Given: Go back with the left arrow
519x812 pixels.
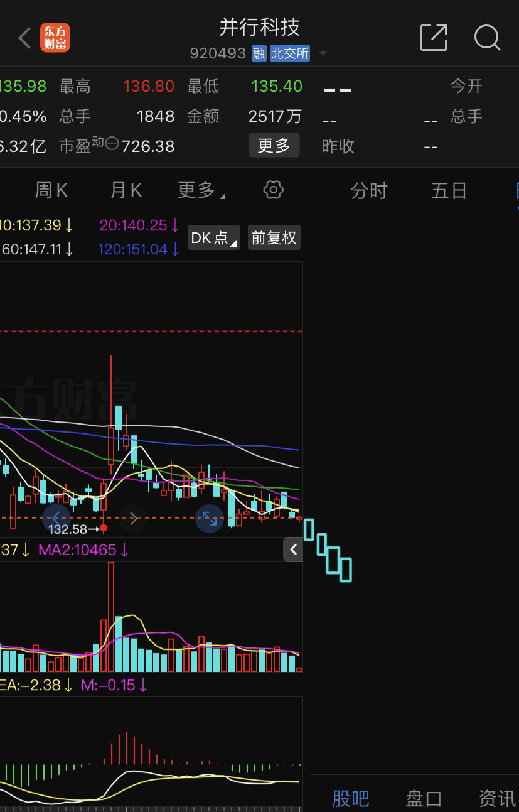Looking at the screenshot, I should click(24, 38).
